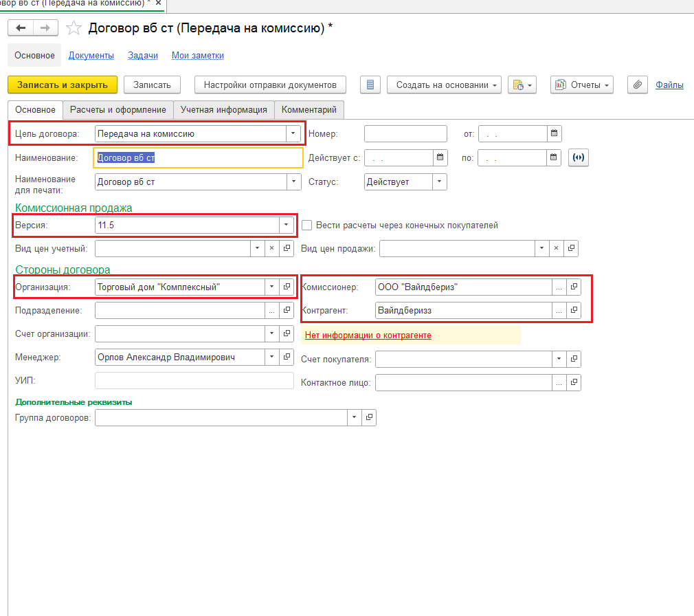Open the 'Контрагент' record form
The width and height of the screenshot is (694, 616).
(x=574, y=310)
